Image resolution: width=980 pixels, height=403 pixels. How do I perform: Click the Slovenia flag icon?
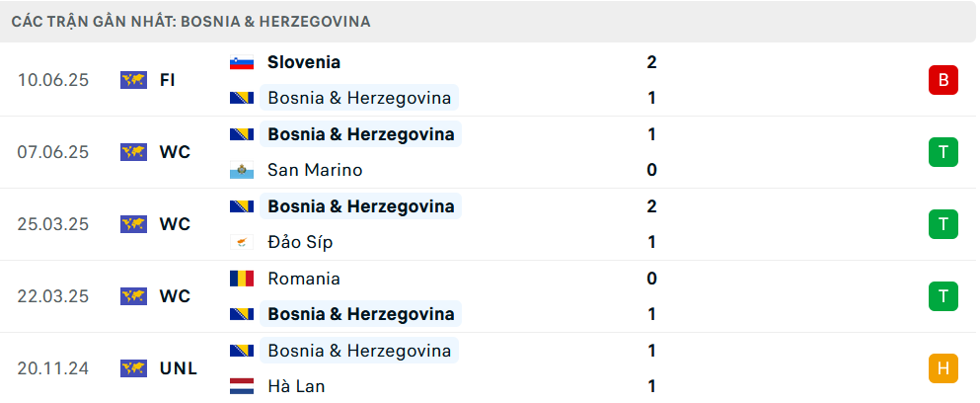coord(242,62)
